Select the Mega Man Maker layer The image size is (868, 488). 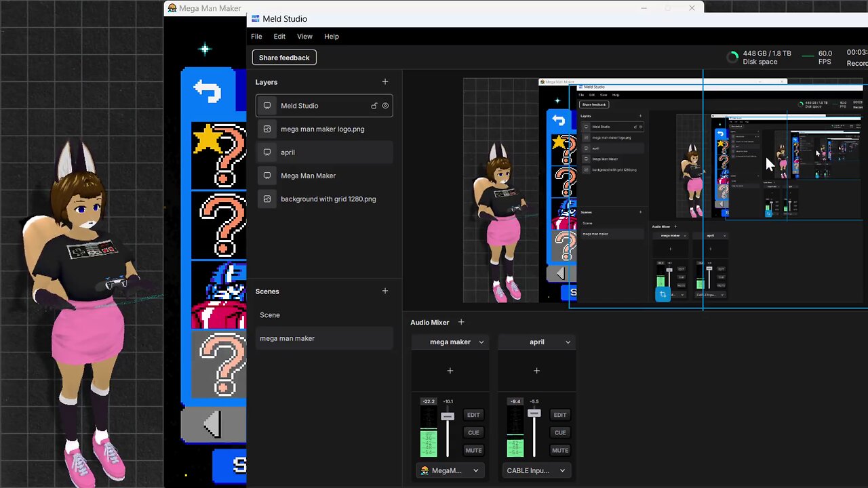tap(324, 176)
